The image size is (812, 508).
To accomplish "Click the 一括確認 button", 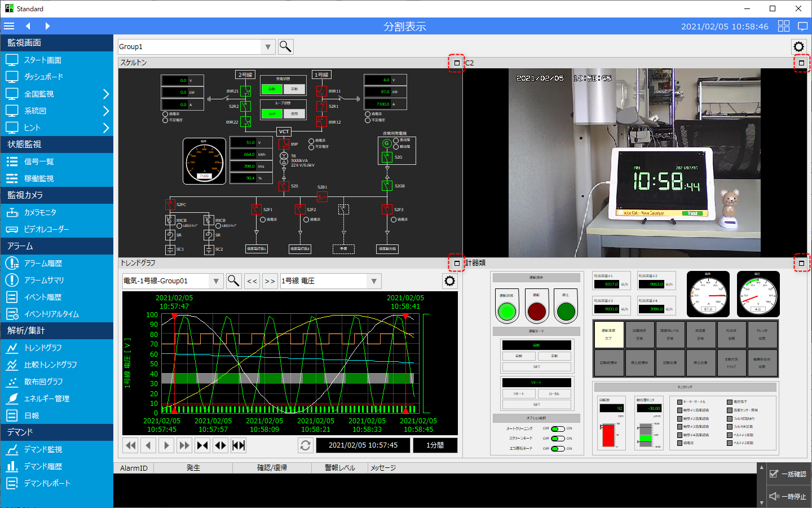I will coord(788,474).
